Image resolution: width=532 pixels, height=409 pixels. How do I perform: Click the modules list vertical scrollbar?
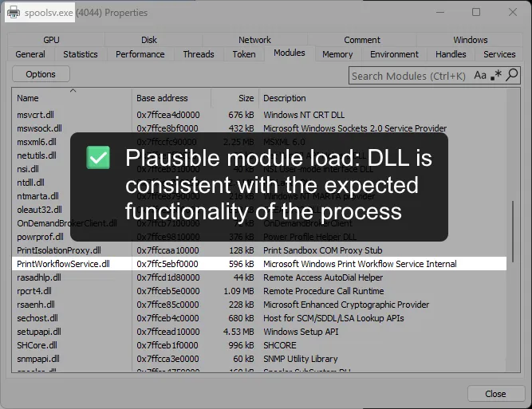tap(513, 230)
